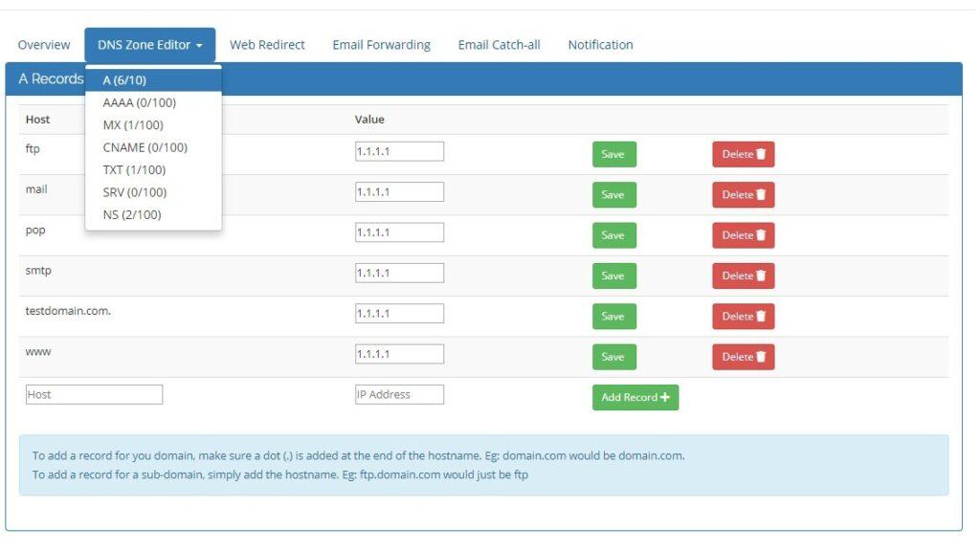Click the new Host input field
The height and width of the screenshot is (551, 980).
coord(95,395)
